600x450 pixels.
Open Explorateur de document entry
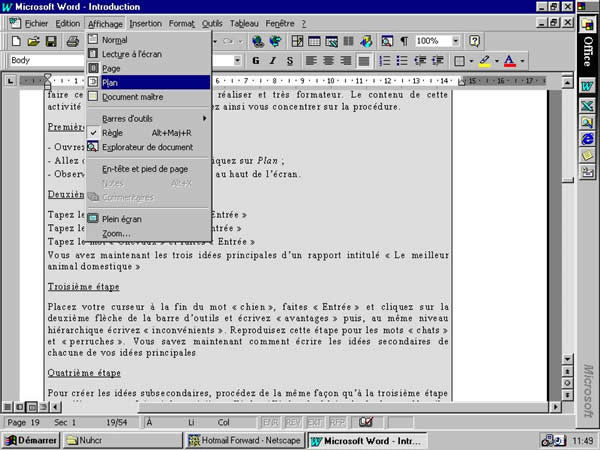click(x=148, y=147)
